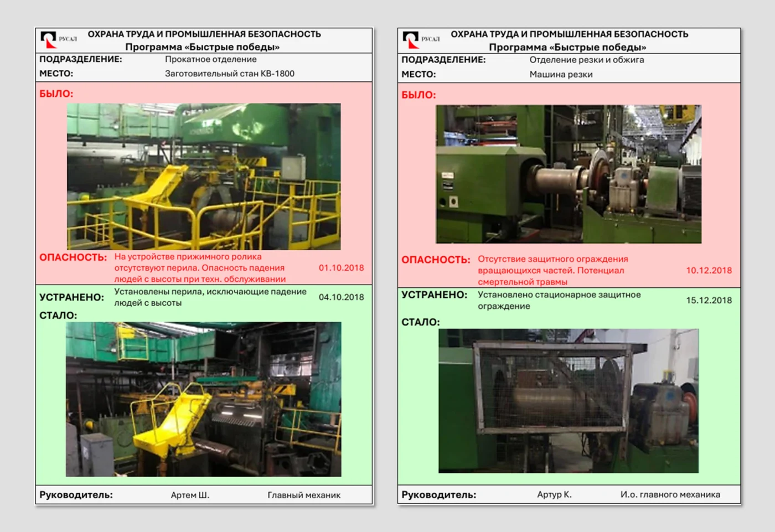Click the right card's 'УСТРАНЕНО:' label

coord(435,295)
